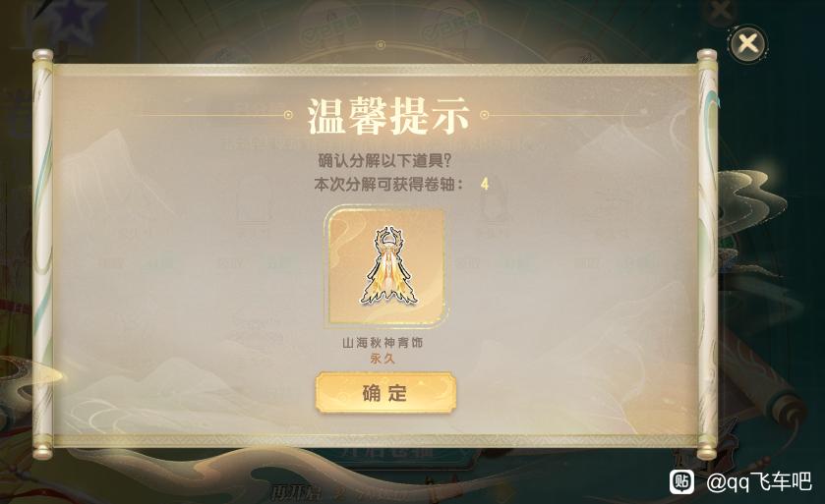Close the 温馨提示 dialog with the X

point(747,43)
